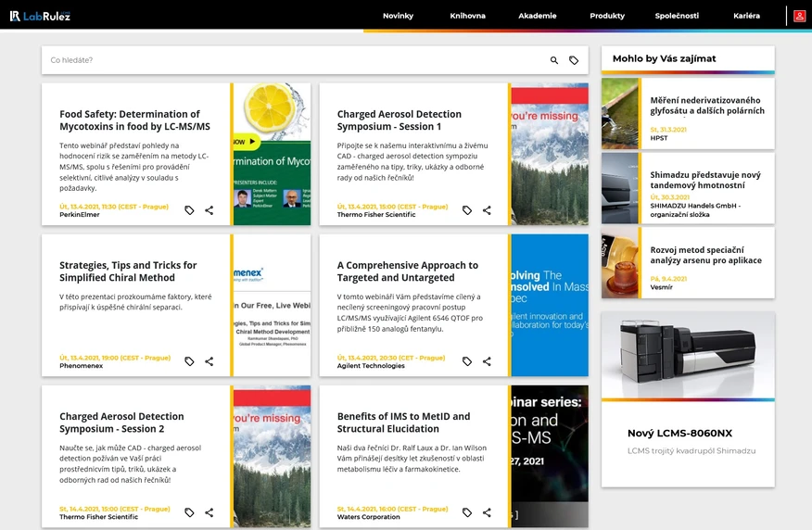This screenshot has width=812, height=530.
Task: Click the LCMS-8060NX instrument image
Action: click(x=688, y=355)
